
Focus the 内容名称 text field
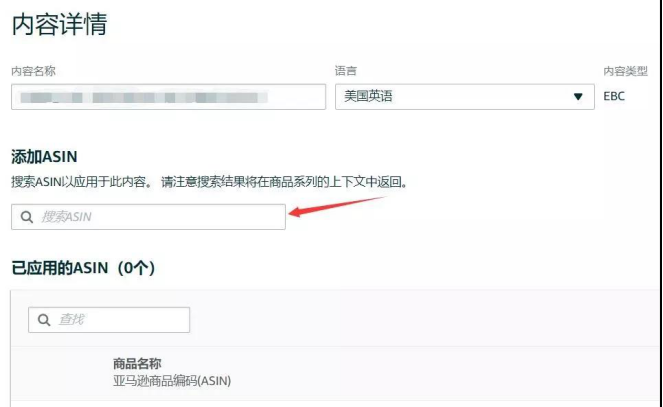click(168, 97)
